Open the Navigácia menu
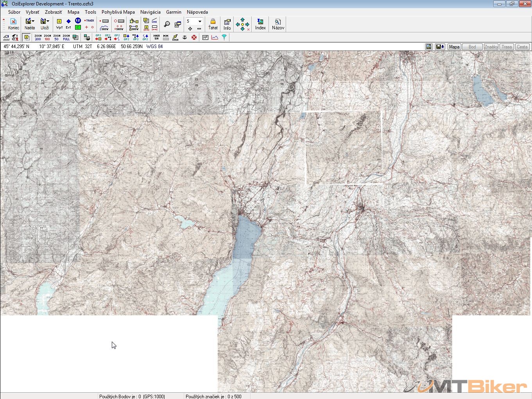This screenshot has width=532, height=399. pyautogui.click(x=150, y=12)
